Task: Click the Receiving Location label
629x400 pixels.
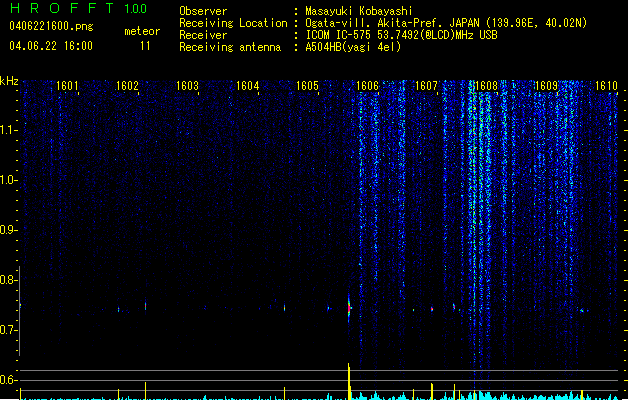Action: tap(233, 23)
